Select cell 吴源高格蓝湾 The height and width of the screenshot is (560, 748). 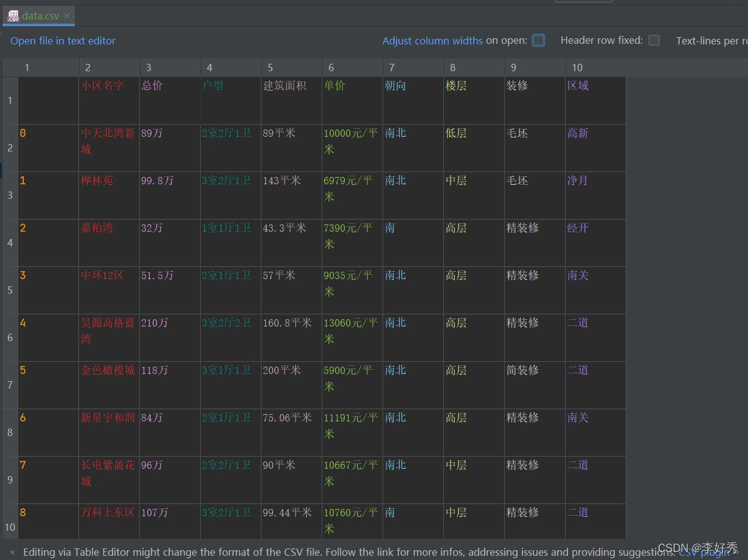(109, 337)
